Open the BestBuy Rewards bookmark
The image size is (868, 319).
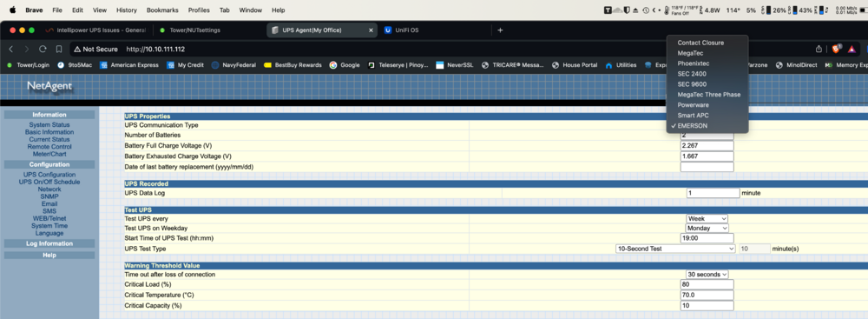pyautogui.click(x=293, y=65)
